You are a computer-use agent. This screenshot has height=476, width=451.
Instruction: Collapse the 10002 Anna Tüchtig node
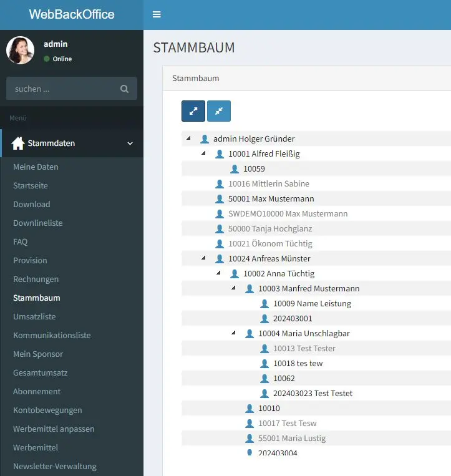[x=218, y=273]
